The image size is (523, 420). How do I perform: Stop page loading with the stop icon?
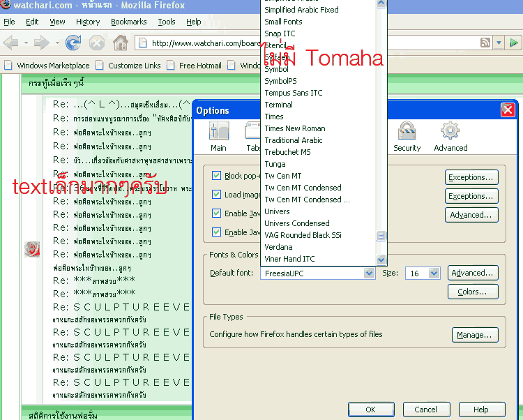click(97, 43)
